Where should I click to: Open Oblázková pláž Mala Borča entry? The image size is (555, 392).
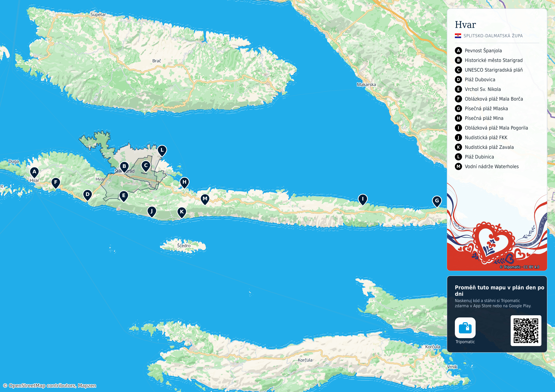[x=494, y=99]
